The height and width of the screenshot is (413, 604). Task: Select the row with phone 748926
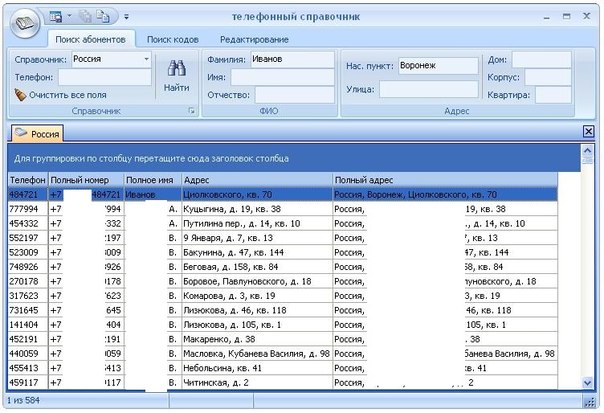point(282,267)
